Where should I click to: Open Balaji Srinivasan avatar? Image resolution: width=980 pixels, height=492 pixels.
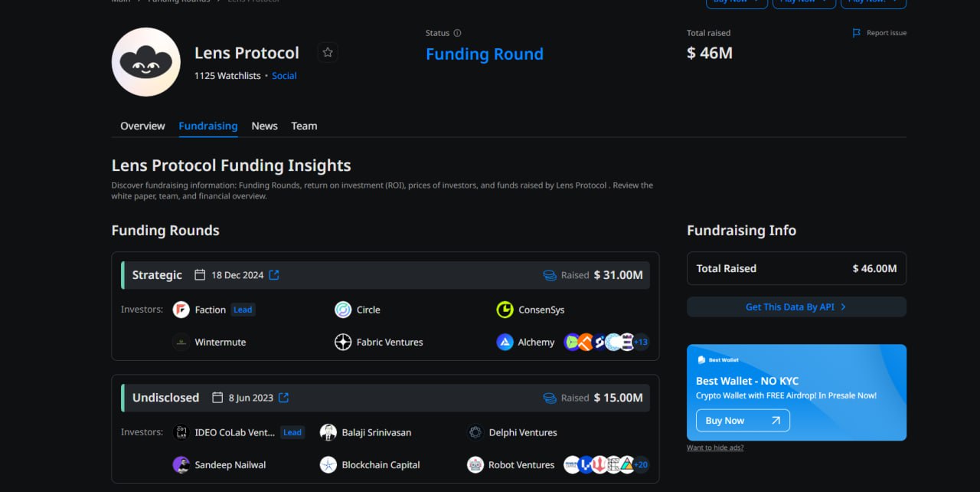(x=328, y=432)
